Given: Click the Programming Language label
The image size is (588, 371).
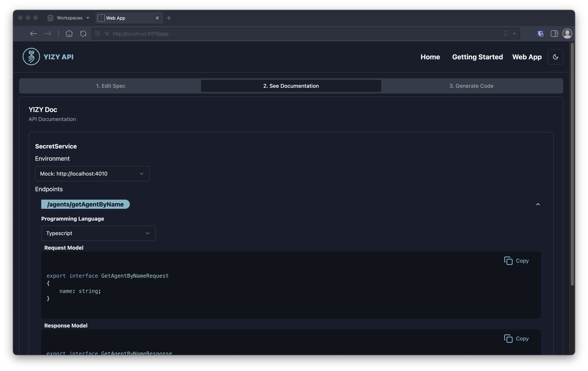Looking at the screenshot, I should pos(73,219).
